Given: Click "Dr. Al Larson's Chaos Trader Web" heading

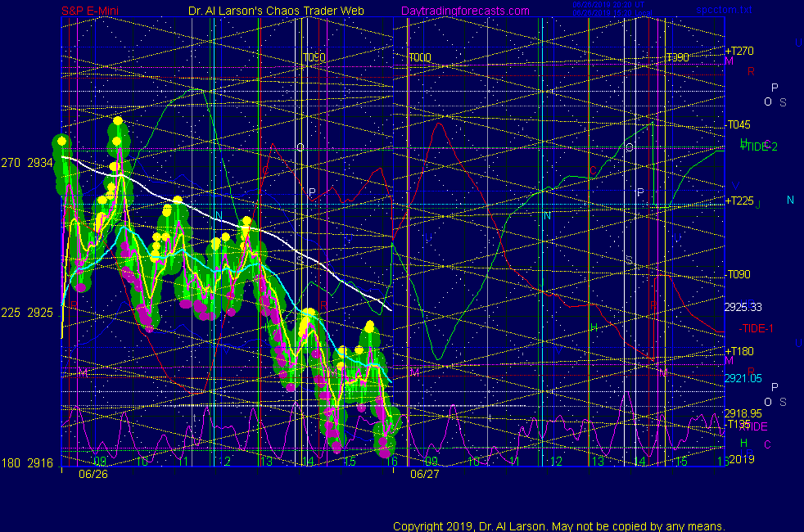Looking at the screenshot, I should (x=276, y=11).
